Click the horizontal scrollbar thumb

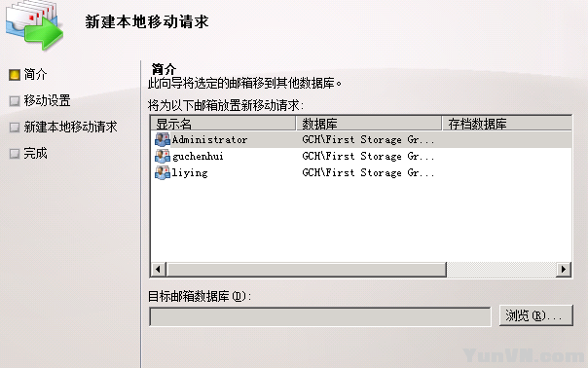(x=307, y=270)
